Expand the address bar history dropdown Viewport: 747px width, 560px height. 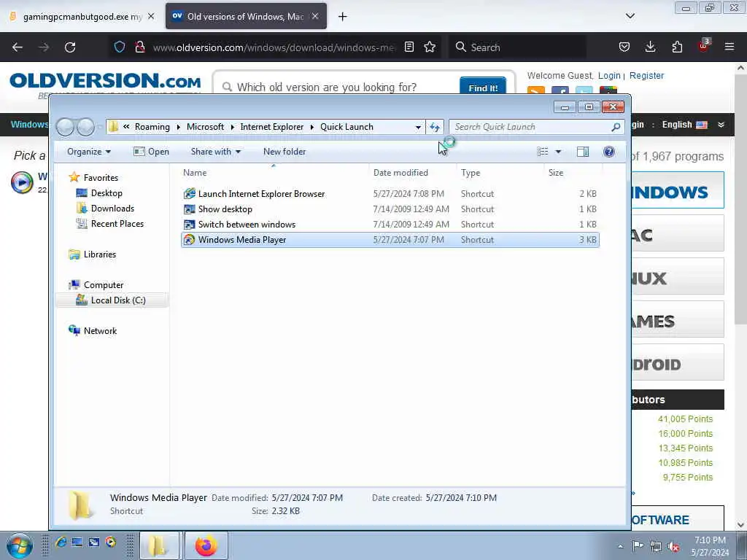click(418, 127)
